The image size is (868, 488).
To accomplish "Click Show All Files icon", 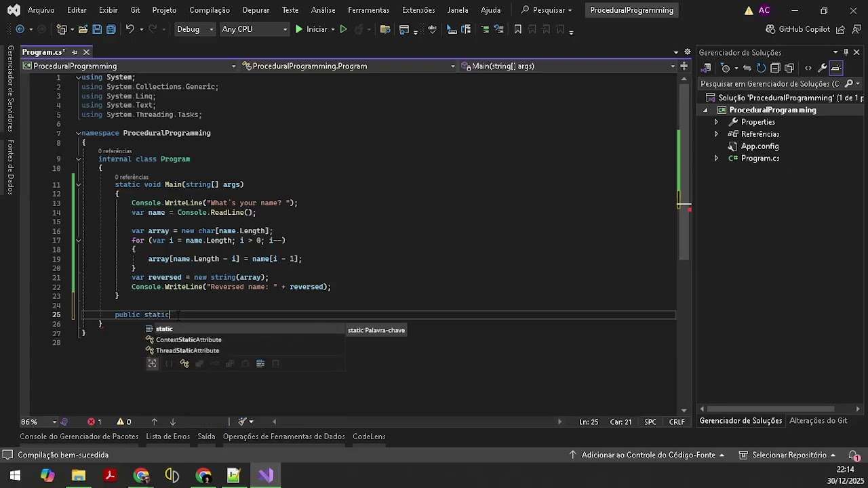I will click(789, 68).
